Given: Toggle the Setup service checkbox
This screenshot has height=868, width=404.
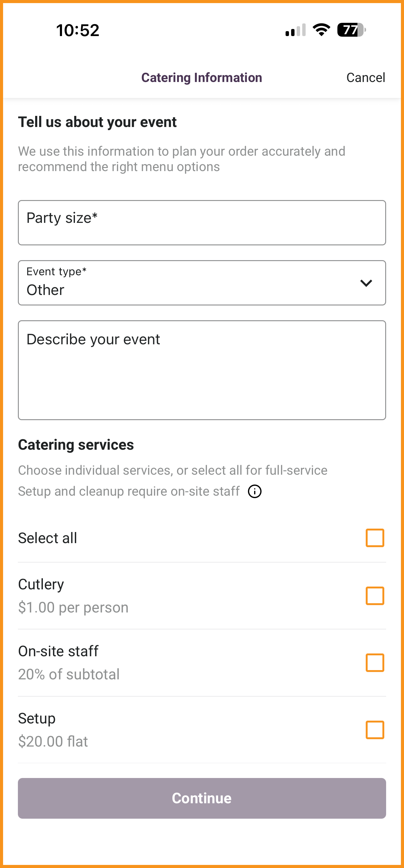Looking at the screenshot, I should click(375, 730).
